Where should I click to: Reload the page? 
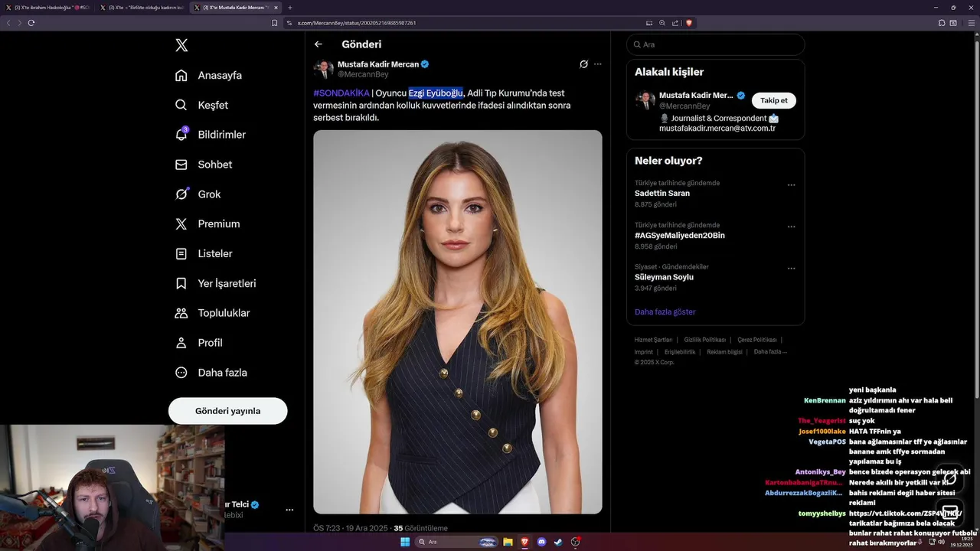(31, 23)
